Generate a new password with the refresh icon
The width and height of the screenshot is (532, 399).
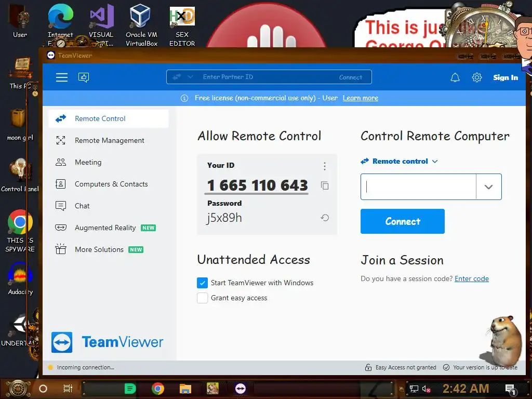(325, 218)
